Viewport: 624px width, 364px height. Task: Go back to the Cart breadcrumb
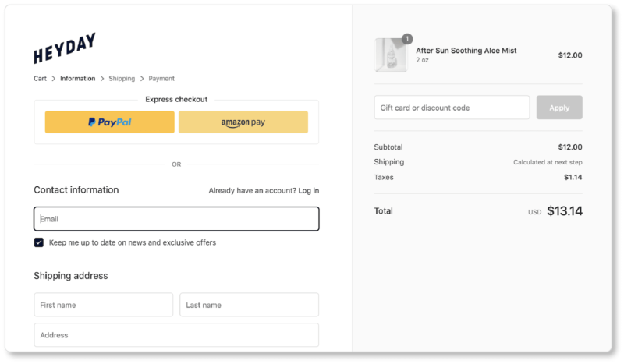click(40, 79)
